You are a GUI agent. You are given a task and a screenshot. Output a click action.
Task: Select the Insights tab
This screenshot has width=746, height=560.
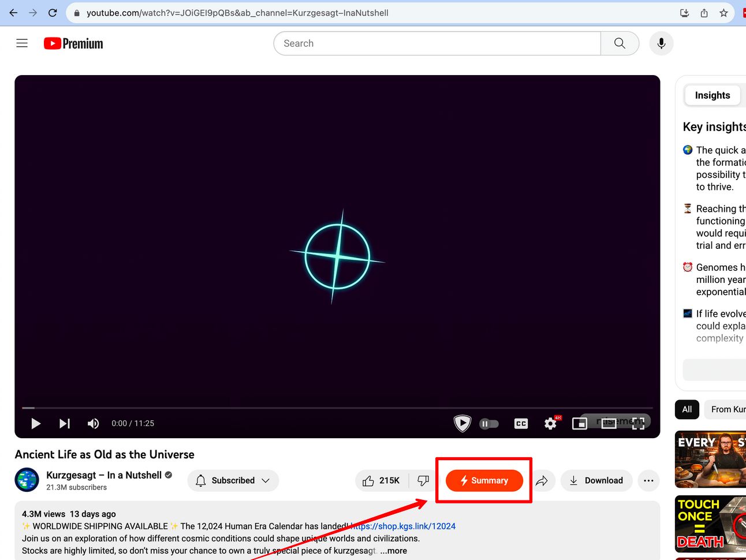click(x=713, y=95)
